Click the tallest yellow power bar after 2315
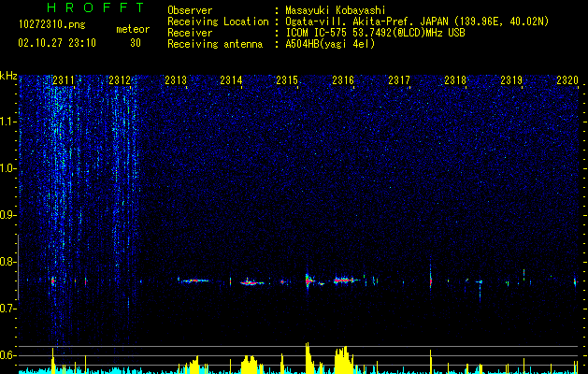Screen dimensions: 588x374 tap(308, 358)
